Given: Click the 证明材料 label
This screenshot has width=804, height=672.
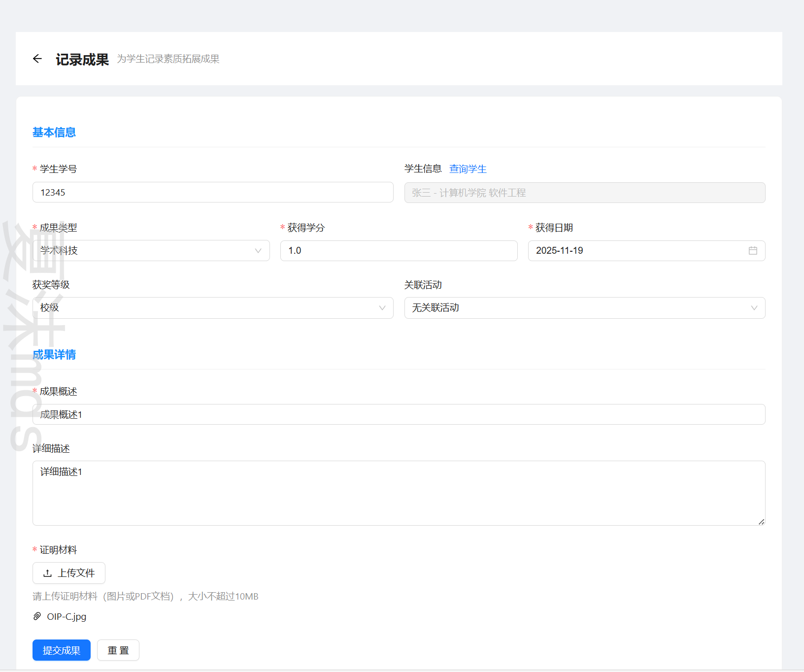Looking at the screenshot, I should [x=58, y=550].
